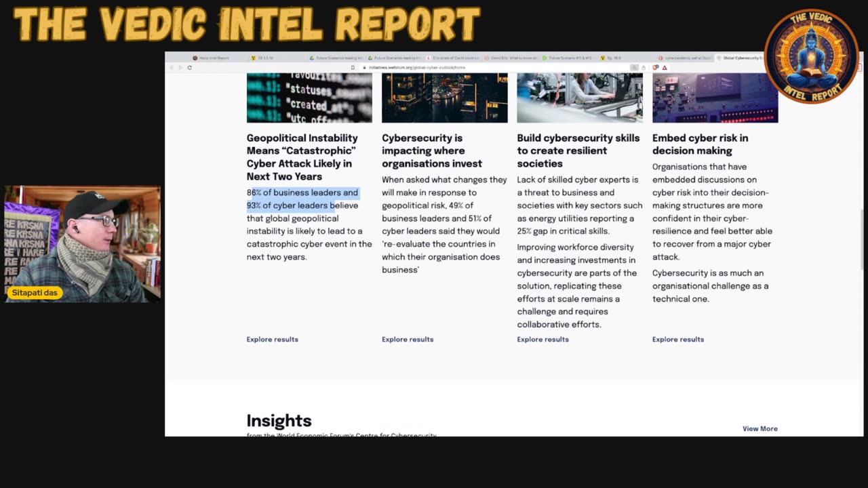Open Explore results under Cybersecurity is impacting

408,339
